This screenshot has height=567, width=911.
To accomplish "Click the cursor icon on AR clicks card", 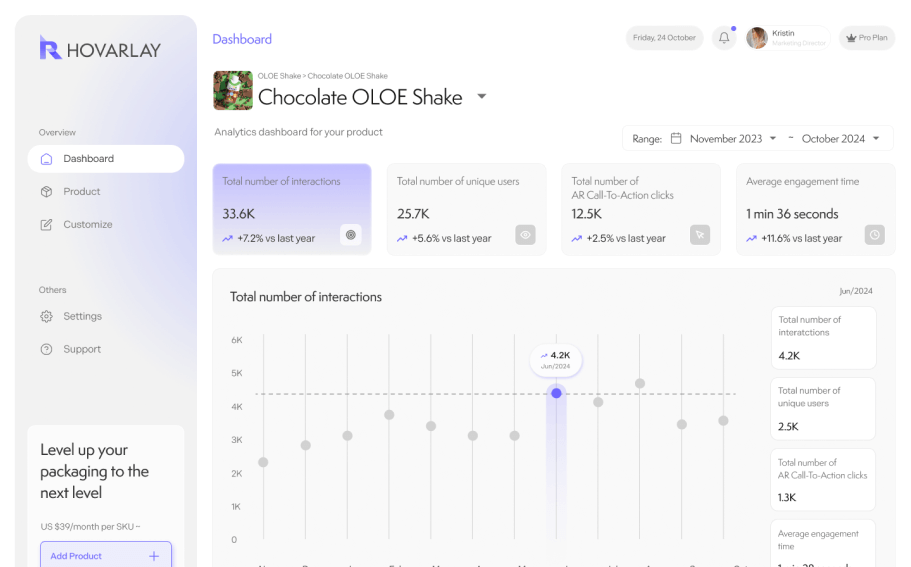I will (x=700, y=235).
